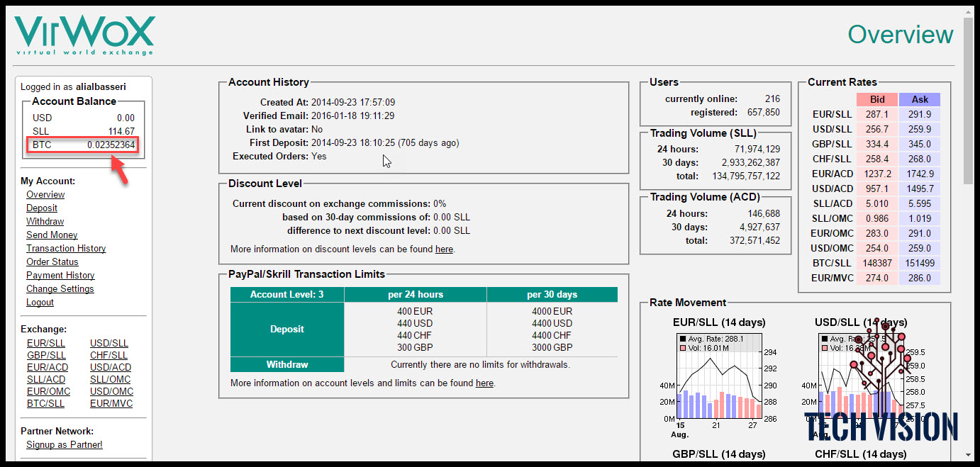Viewport: 980px width, 467px height.
Task: Open the Order Status page
Action: (52, 261)
